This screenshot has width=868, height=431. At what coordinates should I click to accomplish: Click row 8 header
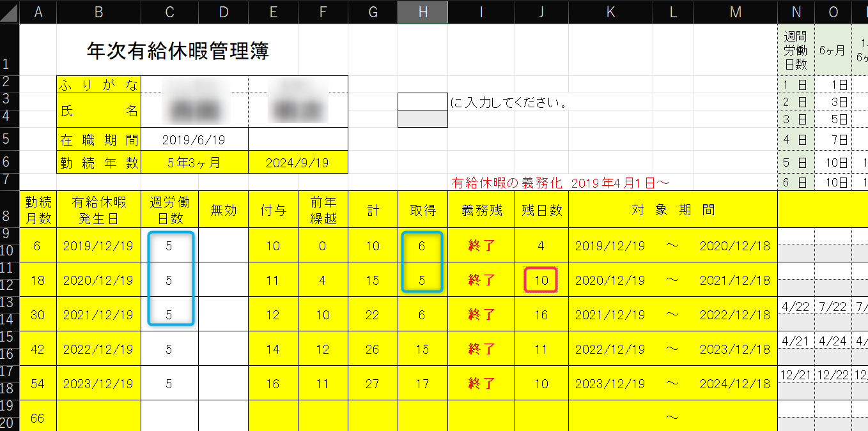tap(10, 209)
